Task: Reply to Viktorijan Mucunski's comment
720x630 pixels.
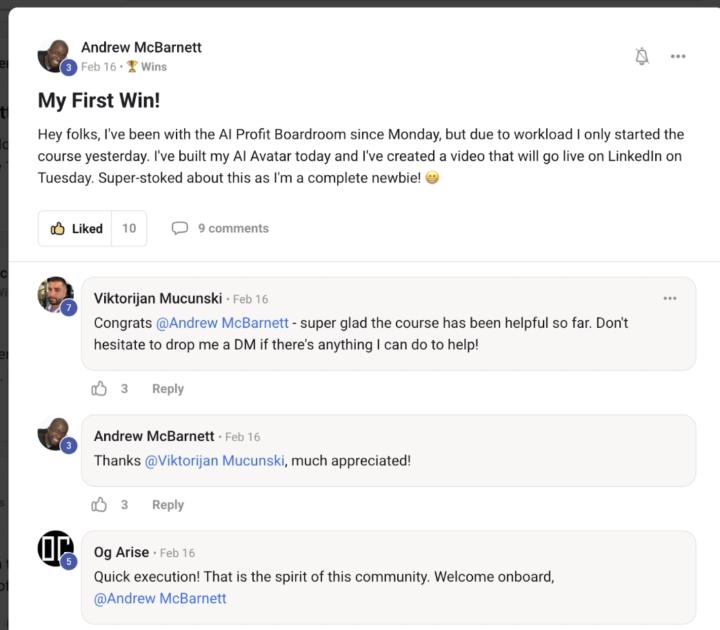Action: coord(168,388)
